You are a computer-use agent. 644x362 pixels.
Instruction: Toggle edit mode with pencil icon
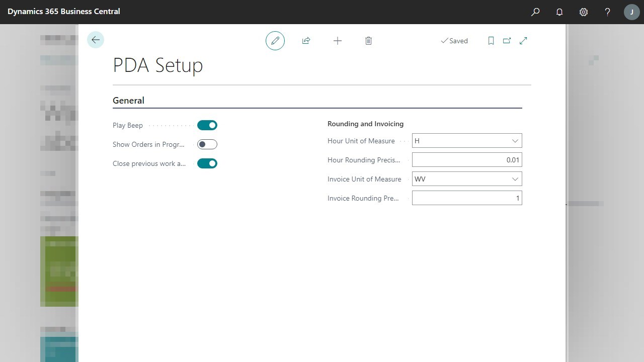(275, 41)
